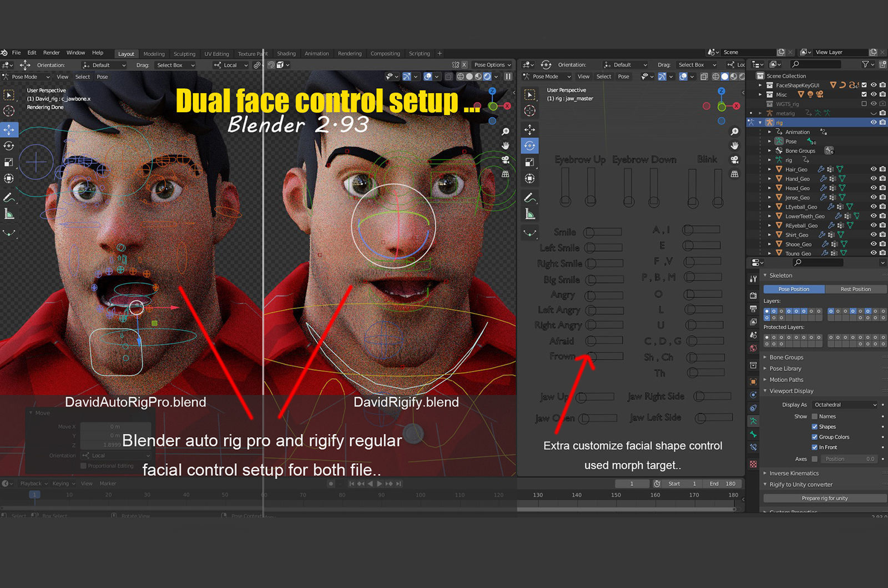Screen dimensions: 888x588
Task: Open the Render properties tab icon
Action: (753, 295)
